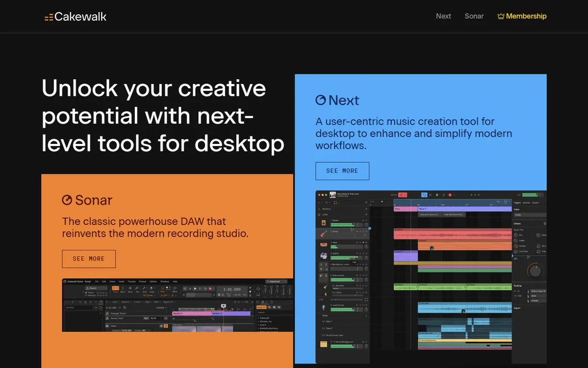
Task: Open the Insert menu in Sonar screenshot
Action: [x=121, y=281]
